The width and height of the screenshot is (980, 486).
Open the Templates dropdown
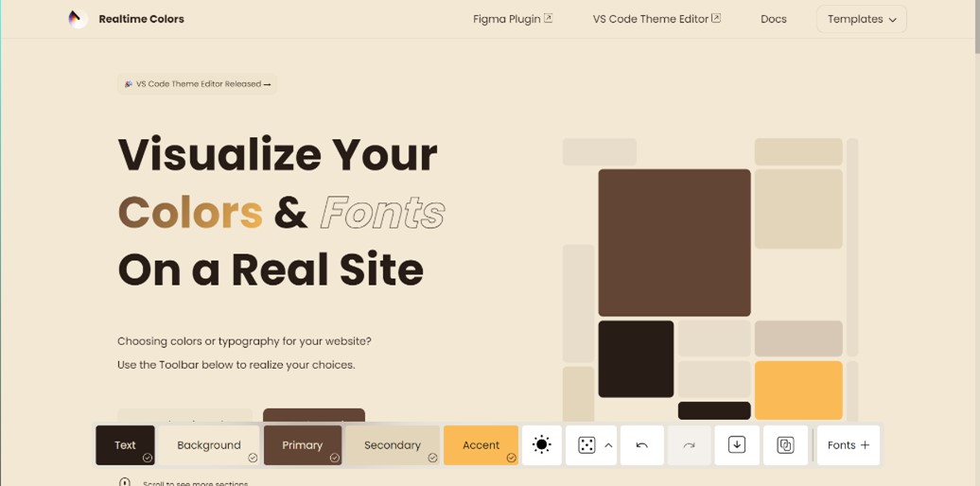tap(861, 19)
